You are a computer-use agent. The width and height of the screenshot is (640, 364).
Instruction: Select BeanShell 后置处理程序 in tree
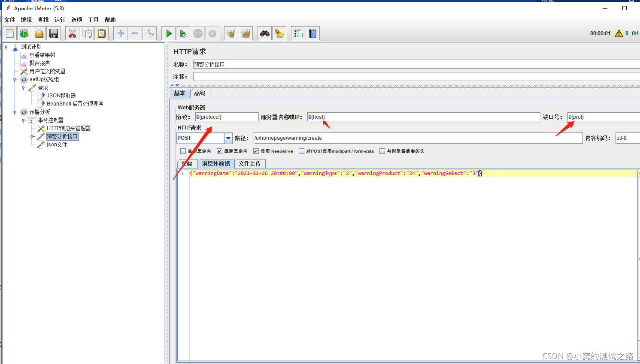[75, 104]
